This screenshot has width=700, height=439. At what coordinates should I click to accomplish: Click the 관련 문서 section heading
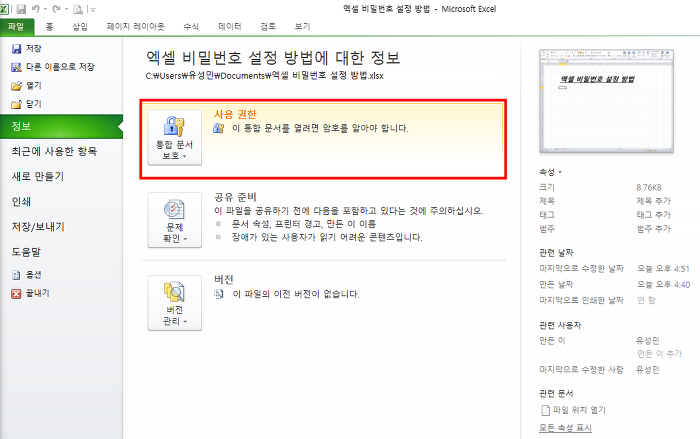tap(556, 393)
